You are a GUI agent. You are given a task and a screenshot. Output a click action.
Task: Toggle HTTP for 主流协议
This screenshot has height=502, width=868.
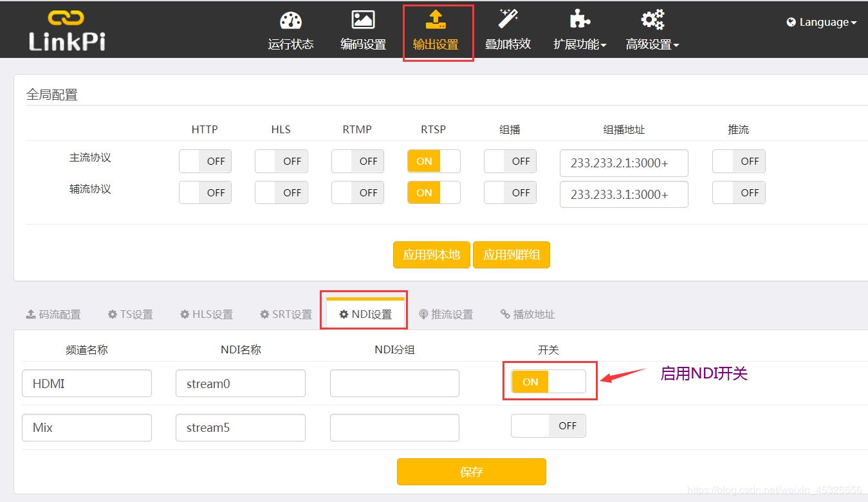[x=205, y=162]
